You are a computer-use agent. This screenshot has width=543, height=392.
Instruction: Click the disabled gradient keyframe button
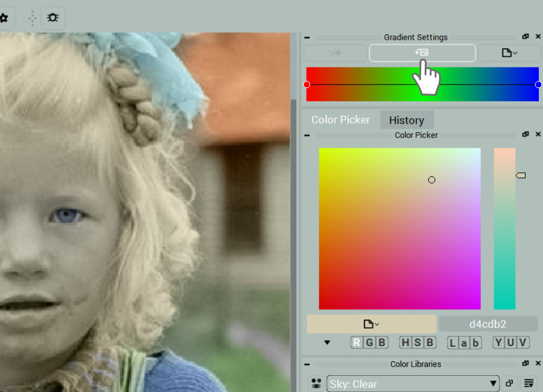point(335,52)
